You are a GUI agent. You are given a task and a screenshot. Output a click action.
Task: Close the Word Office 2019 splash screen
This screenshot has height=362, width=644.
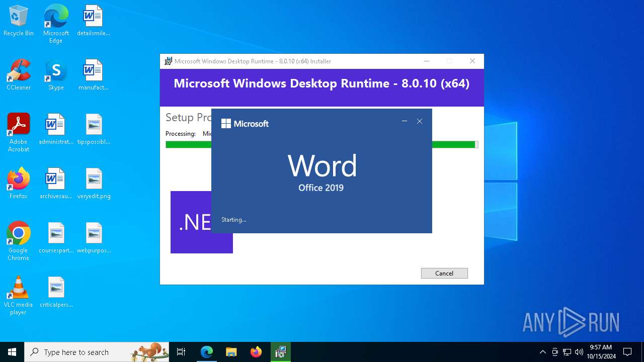420,121
